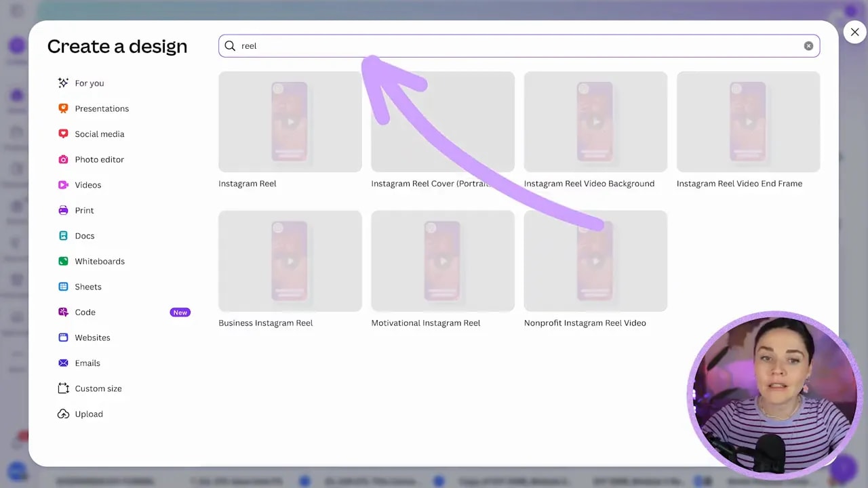868x488 pixels.
Task: Click the Whiteboards category icon
Action: (63, 261)
